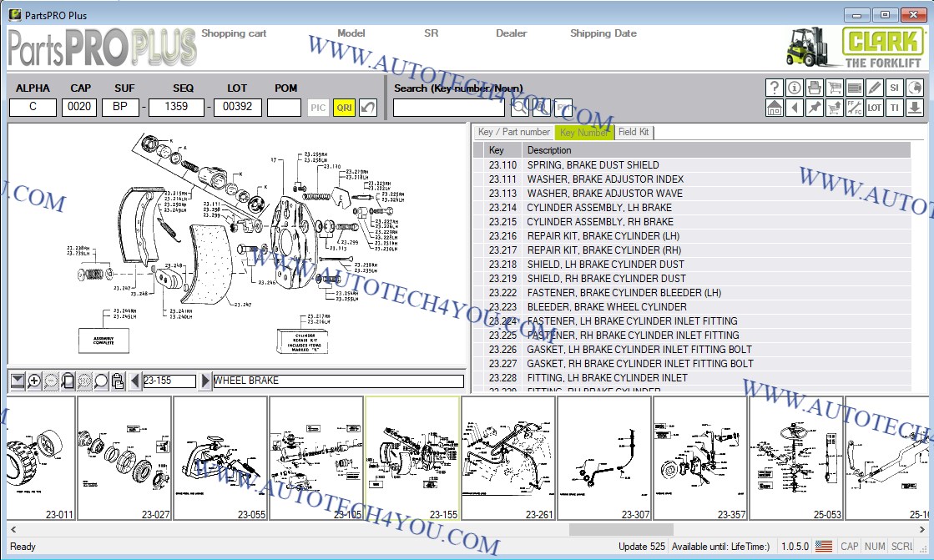
Task: Open the shopping cart icon
Action: pyautogui.click(x=834, y=88)
